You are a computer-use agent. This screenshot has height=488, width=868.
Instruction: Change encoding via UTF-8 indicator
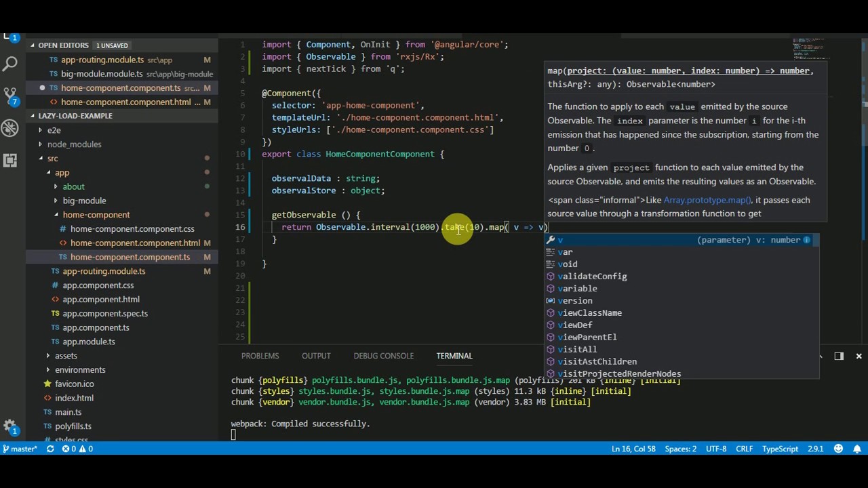tap(716, 449)
